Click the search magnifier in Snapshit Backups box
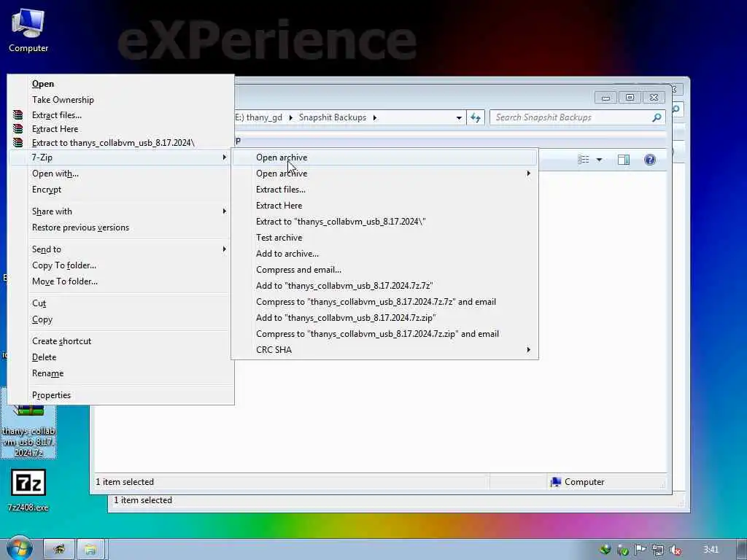This screenshot has width=747, height=560. tap(657, 117)
